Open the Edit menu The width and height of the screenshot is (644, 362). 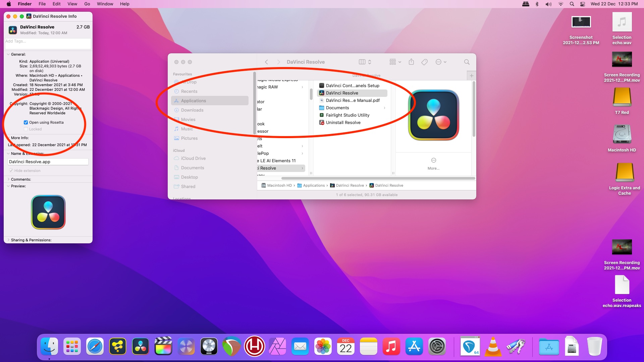tap(56, 4)
